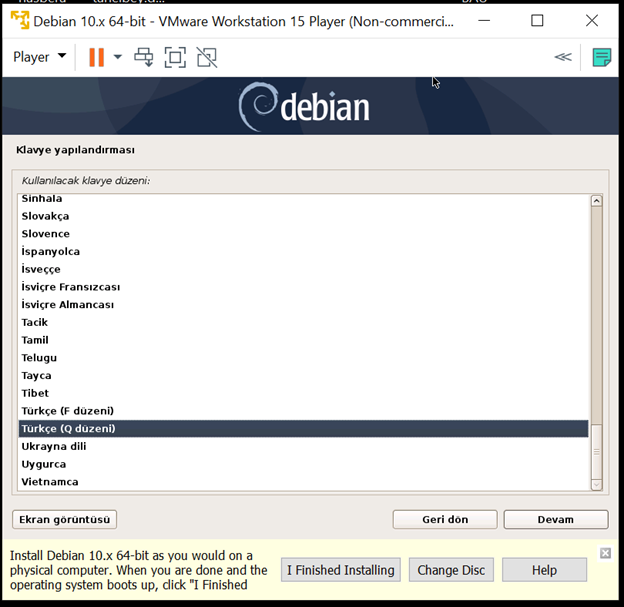Select İsviçre Fransızcası layout
624x607 pixels.
tap(303, 287)
